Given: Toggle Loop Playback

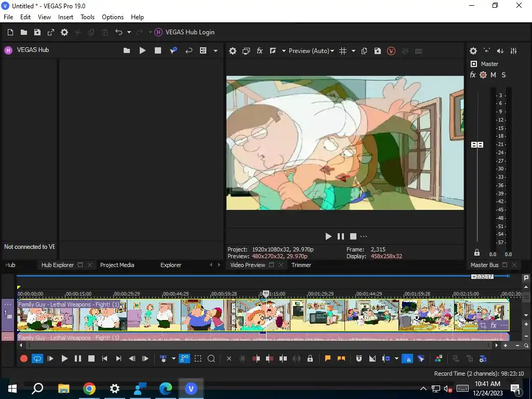Looking at the screenshot, I should (37, 358).
